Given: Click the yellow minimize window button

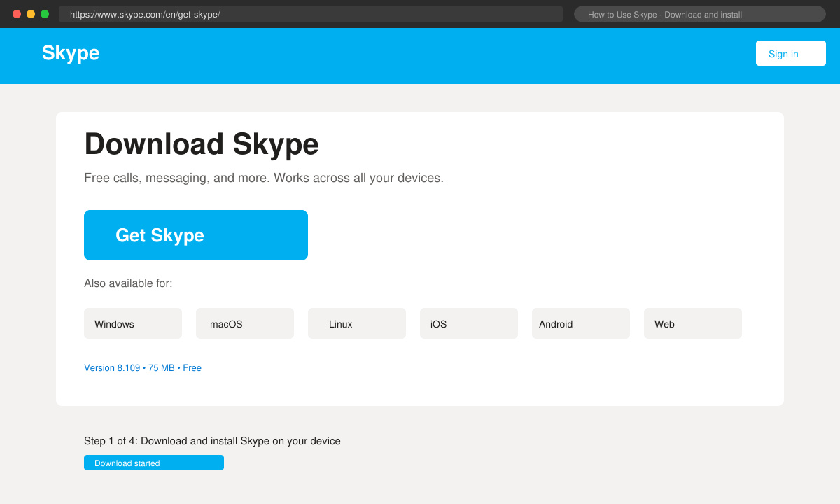Looking at the screenshot, I should [x=31, y=14].
